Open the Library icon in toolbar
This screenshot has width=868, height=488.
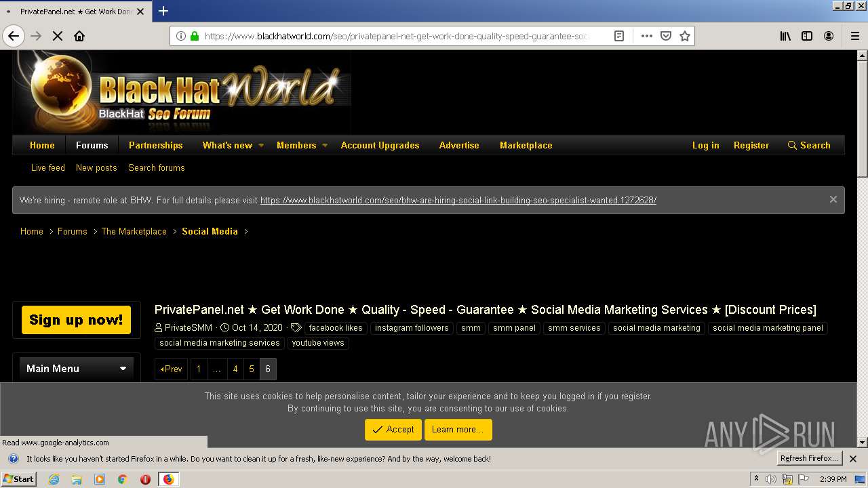pyautogui.click(x=785, y=36)
